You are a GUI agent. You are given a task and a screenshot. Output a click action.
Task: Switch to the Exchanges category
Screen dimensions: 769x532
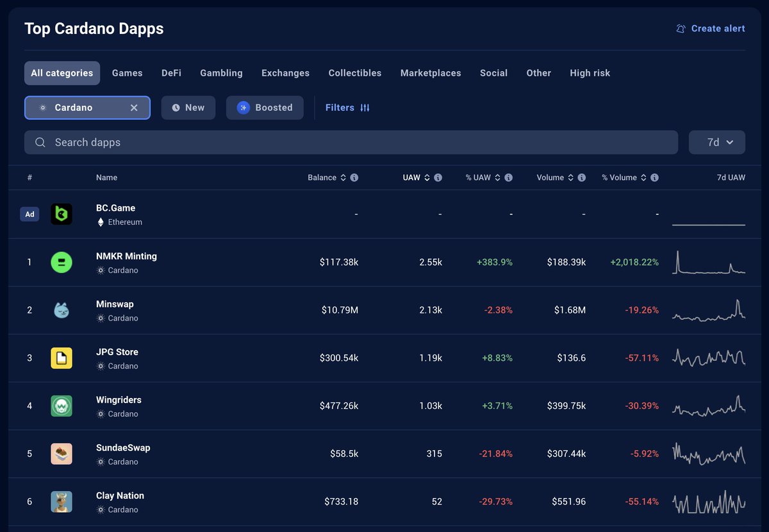285,73
